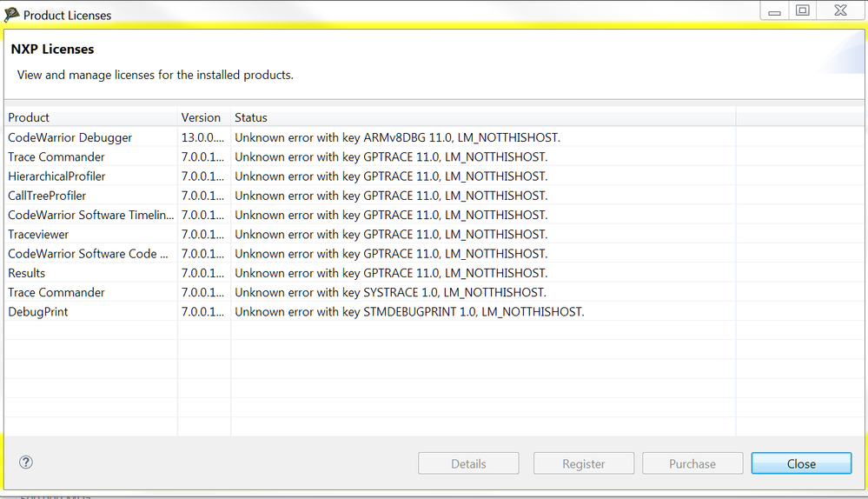Click the Purchase button

tap(692, 463)
